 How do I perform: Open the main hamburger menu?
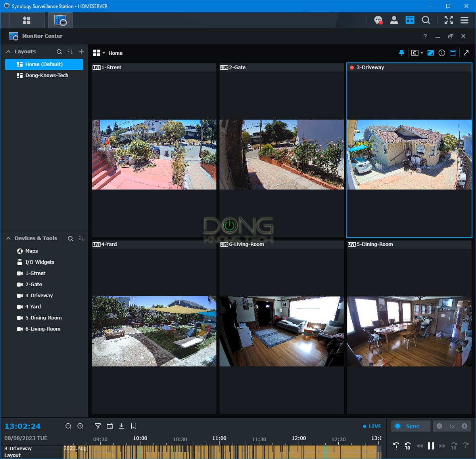coord(464,20)
